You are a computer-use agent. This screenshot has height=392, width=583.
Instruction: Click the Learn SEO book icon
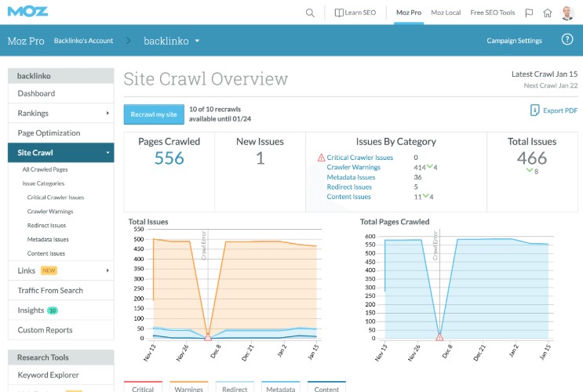click(339, 13)
